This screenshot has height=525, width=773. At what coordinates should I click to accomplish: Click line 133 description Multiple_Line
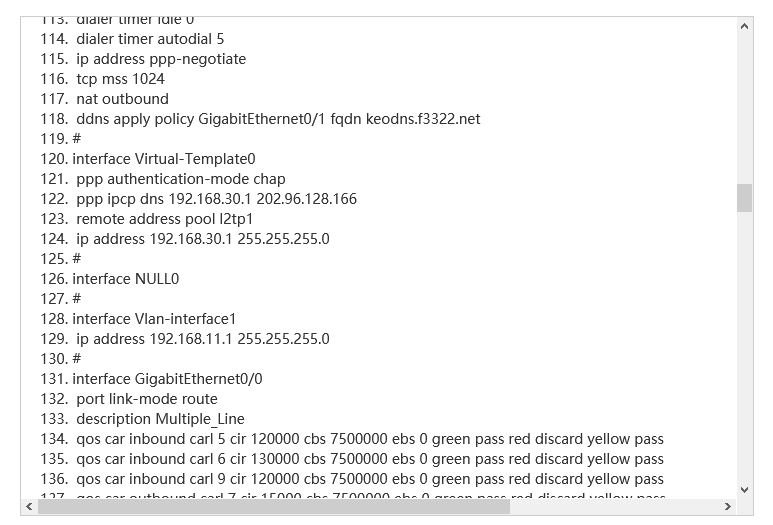tap(160, 419)
